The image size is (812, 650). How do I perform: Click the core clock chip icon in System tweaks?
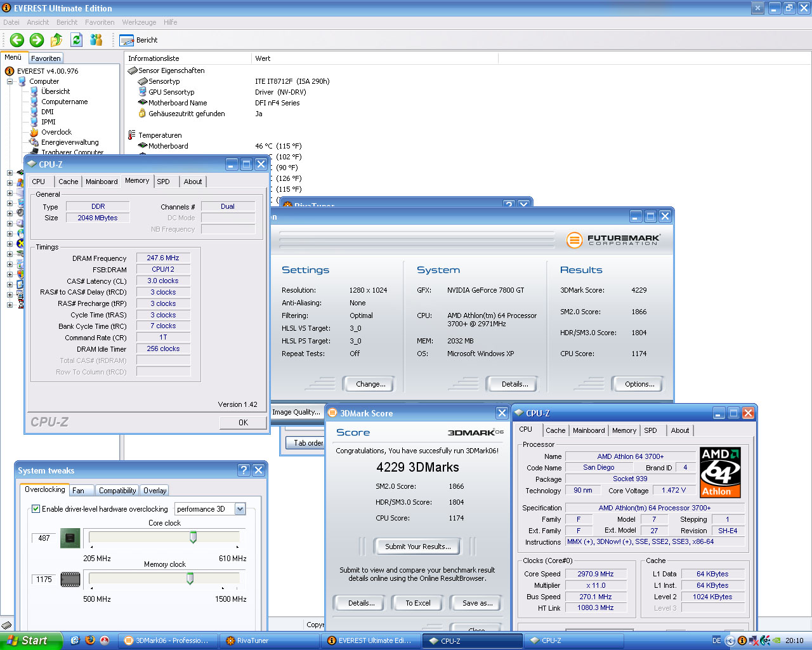[x=70, y=538]
